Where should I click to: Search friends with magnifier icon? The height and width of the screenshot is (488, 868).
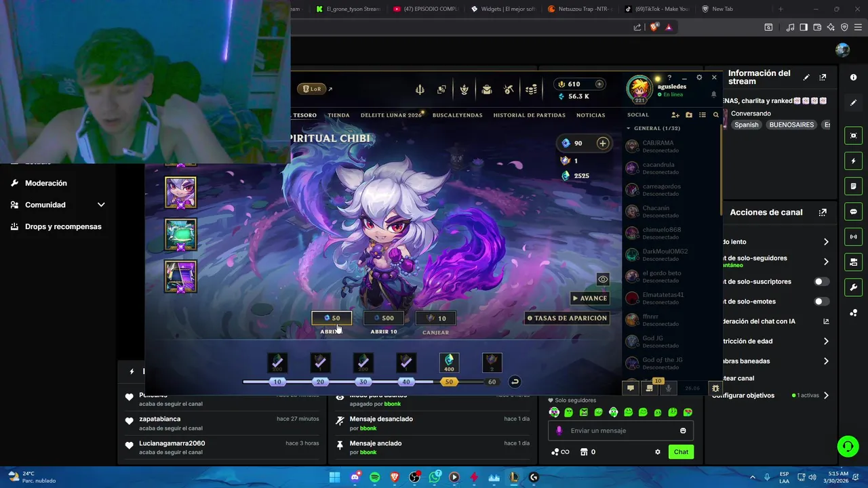click(x=715, y=115)
